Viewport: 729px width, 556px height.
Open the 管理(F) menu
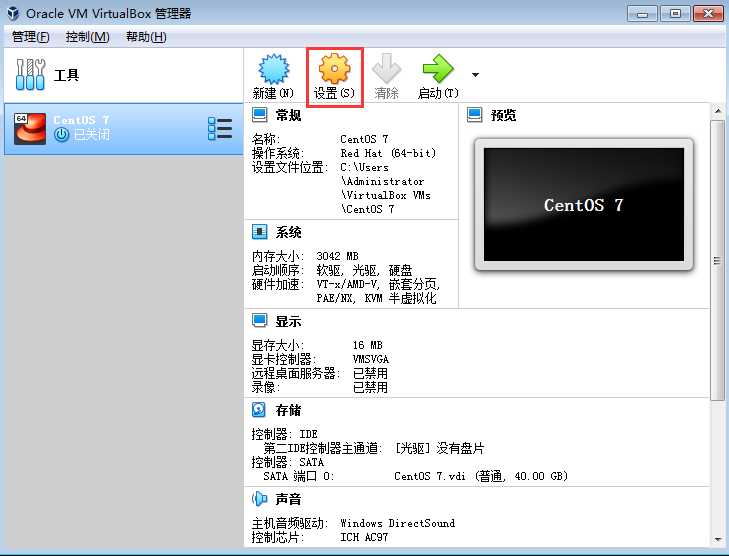click(31, 37)
